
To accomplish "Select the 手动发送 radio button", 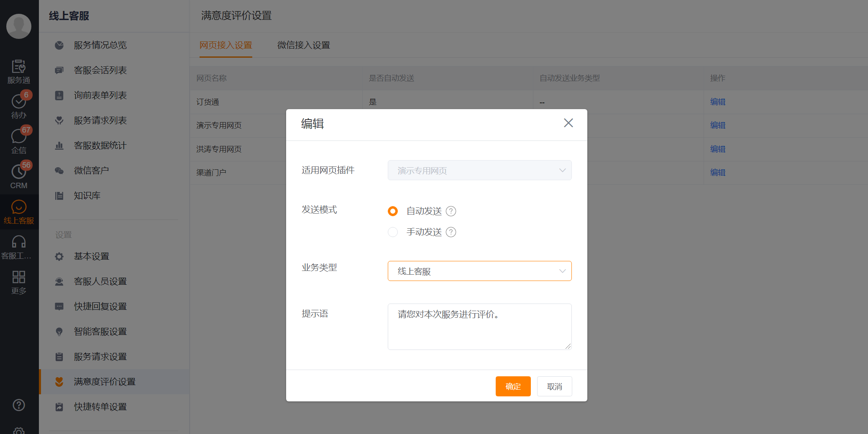I will [393, 232].
